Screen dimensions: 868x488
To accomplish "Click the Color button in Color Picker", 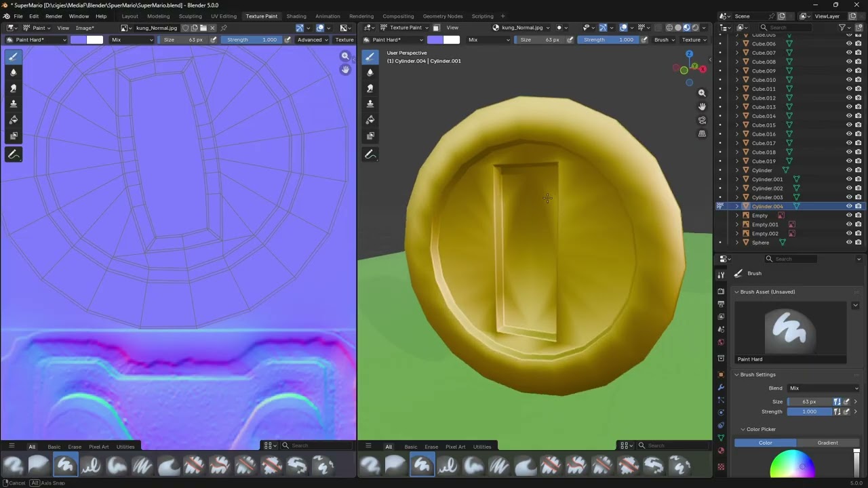I will pyautogui.click(x=766, y=443).
